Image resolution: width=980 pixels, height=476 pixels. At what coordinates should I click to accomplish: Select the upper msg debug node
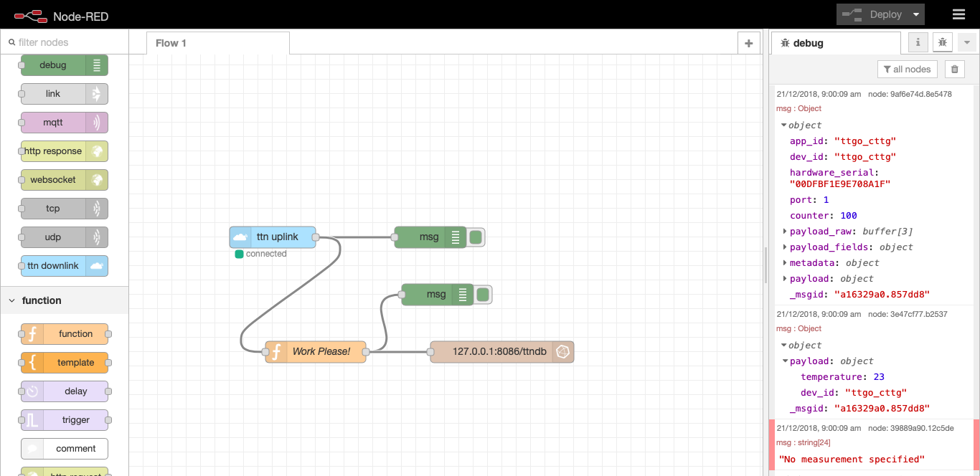(x=430, y=237)
